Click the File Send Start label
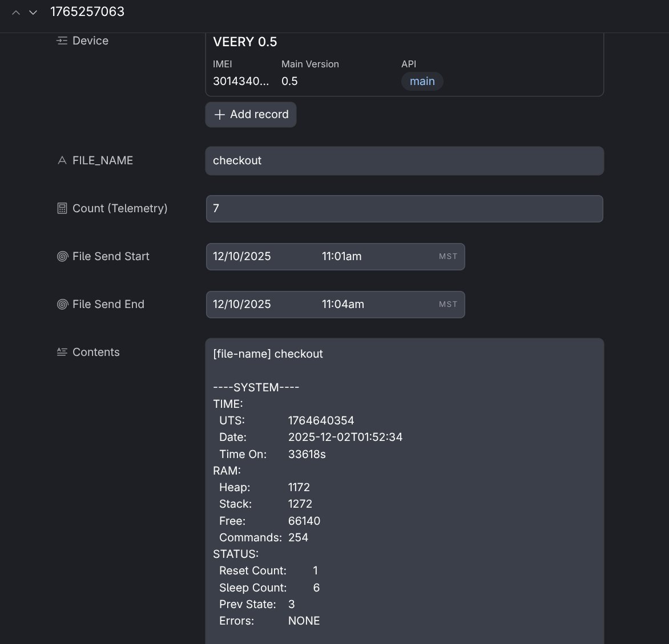The height and width of the screenshot is (644, 669). tap(111, 256)
